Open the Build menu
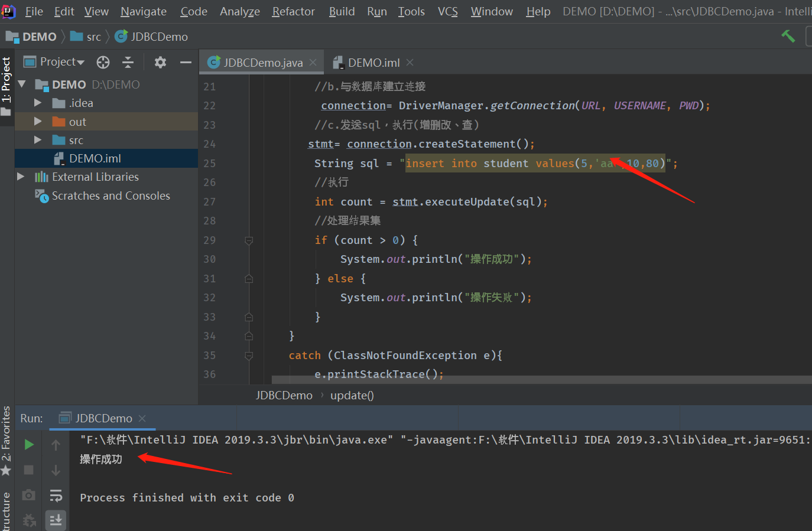812x531 pixels. click(x=342, y=11)
